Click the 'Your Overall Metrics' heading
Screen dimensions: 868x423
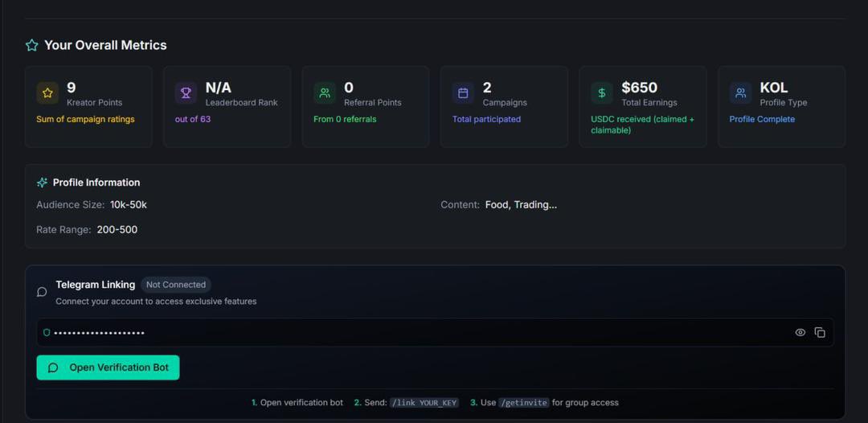105,45
